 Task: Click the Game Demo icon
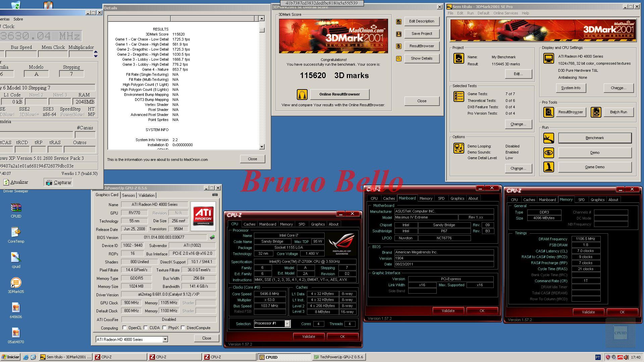tap(548, 167)
